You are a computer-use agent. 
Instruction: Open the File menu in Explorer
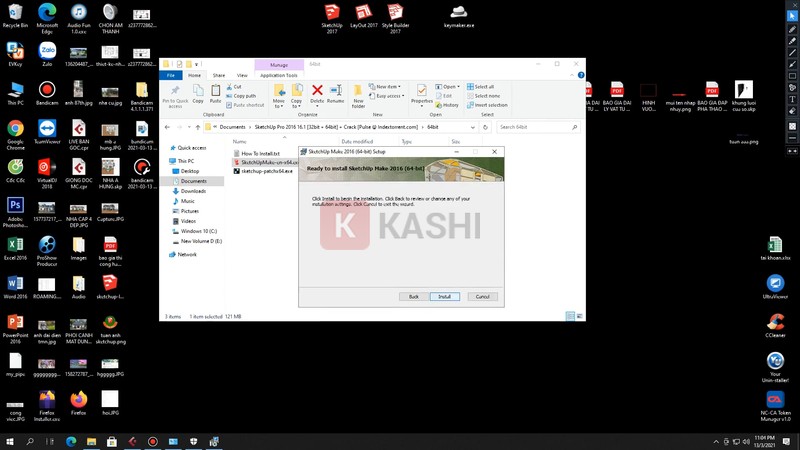pyautogui.click(x=171, y=75)
